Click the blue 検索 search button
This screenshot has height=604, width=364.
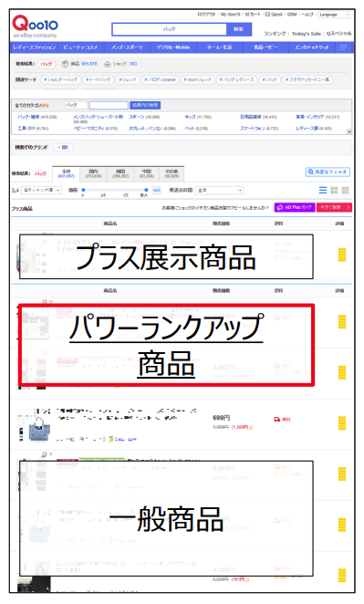coord(239,29)
